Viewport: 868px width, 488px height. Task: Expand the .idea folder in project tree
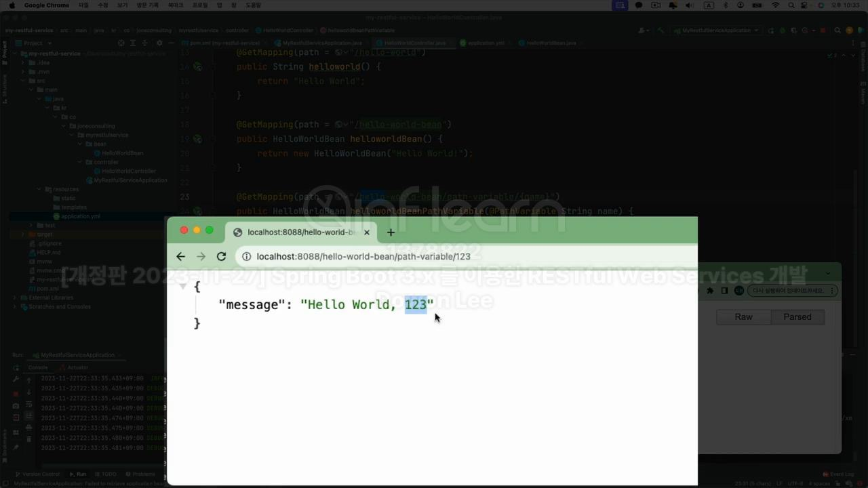[x=23, y=62]
